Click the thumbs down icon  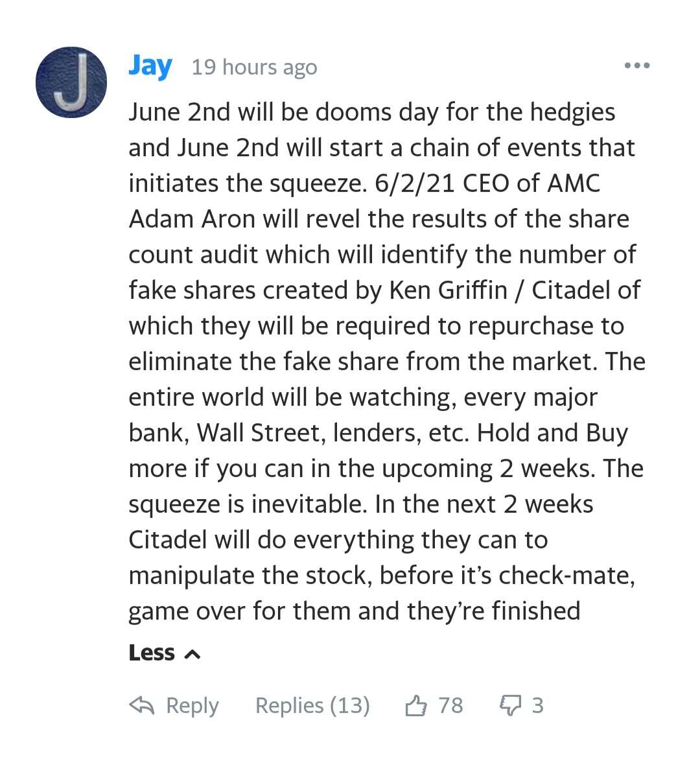click(510, 705)
